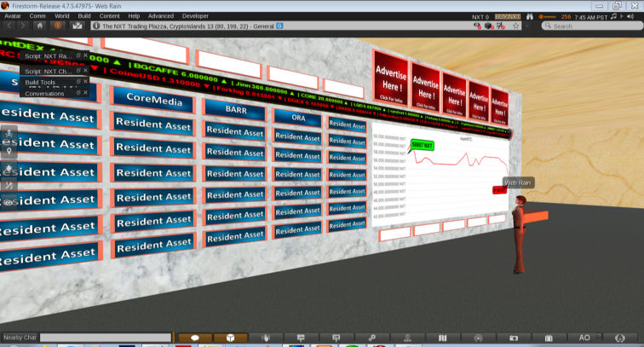
Task: Undock the Script: NXT Ch... floater
Action: pos(78,70)
